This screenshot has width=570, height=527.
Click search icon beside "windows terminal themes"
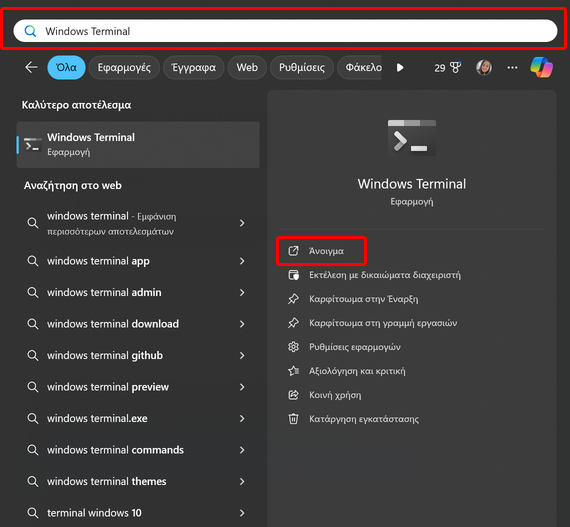pos(33,482)
